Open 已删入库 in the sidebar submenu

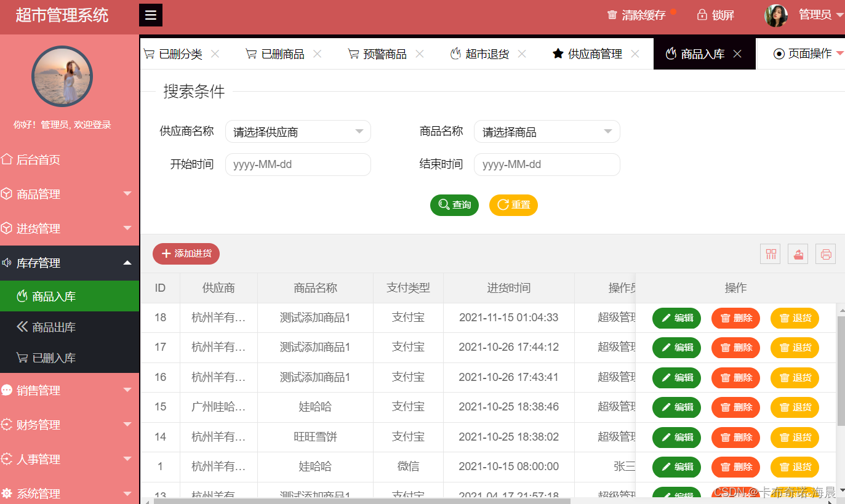click(x=70, y=358)
